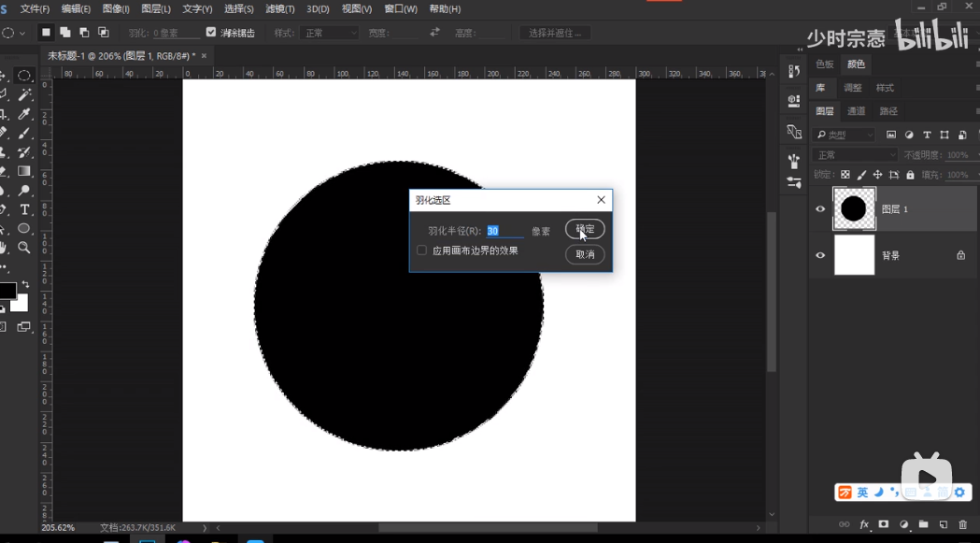Select the Gradient tool
This screenshot has height=543, width=980.
[24, 171]
